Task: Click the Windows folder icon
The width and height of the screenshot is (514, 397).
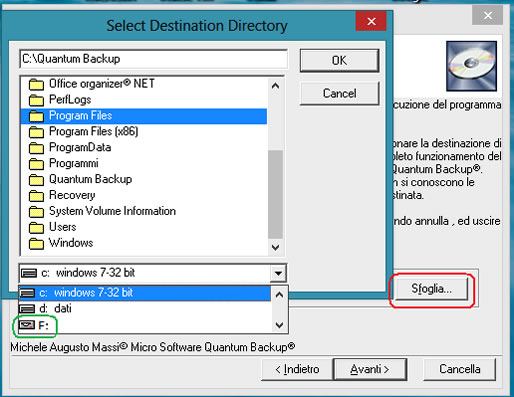Action: coord(36,244)
